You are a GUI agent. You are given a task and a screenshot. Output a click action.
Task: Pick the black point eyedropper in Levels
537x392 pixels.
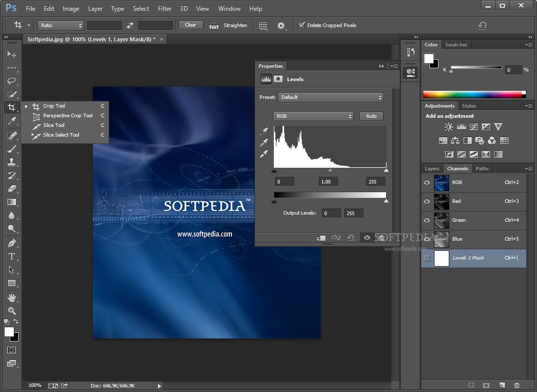click(264, 131)
